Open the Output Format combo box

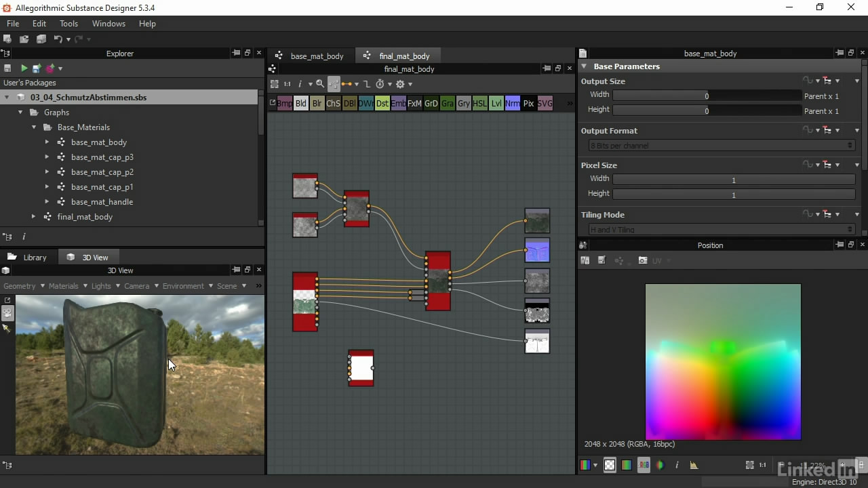pos(722,146)
